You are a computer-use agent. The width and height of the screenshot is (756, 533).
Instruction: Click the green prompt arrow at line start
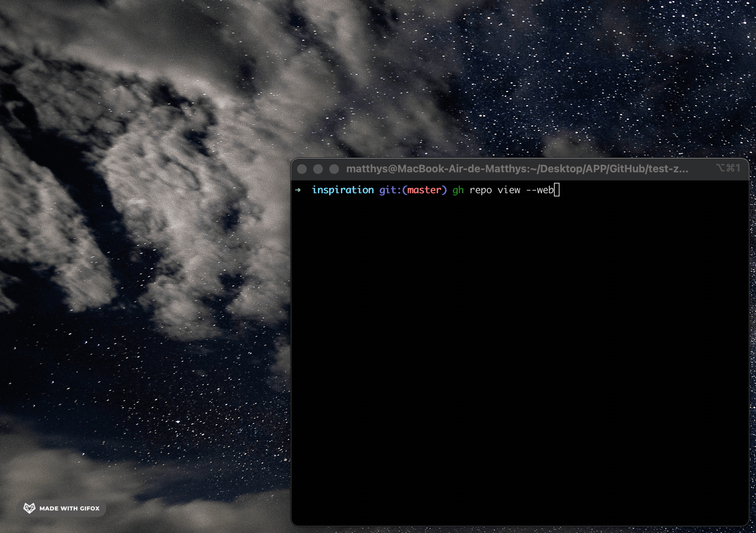click(298, 190)
